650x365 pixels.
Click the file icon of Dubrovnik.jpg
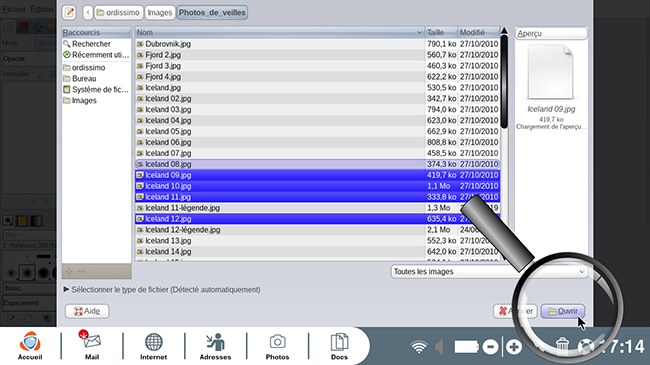tap(140, 44)
